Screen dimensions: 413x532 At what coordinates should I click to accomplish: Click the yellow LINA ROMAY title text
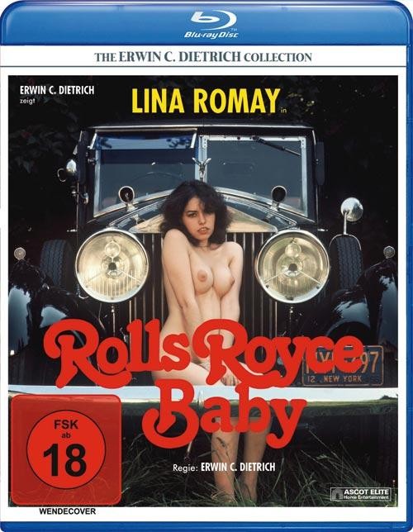206,101
